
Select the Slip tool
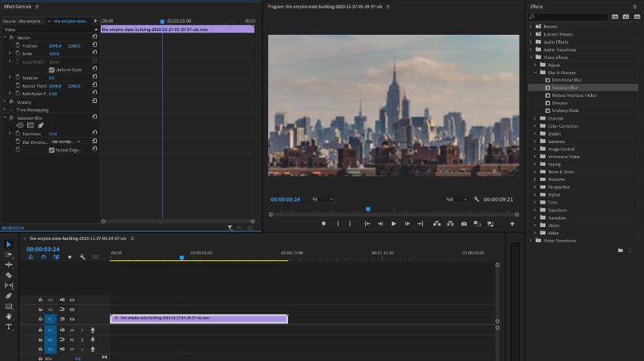[8, 285]
